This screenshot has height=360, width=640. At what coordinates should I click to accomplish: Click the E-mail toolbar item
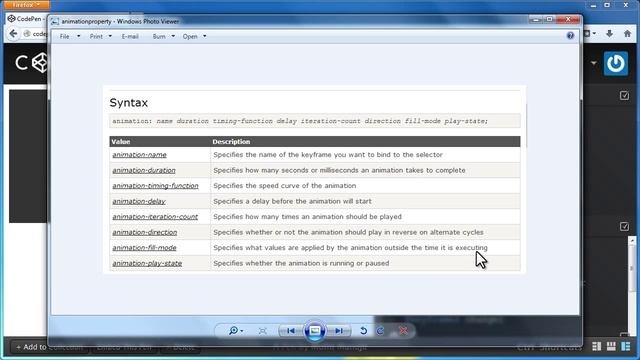(130, 36)
